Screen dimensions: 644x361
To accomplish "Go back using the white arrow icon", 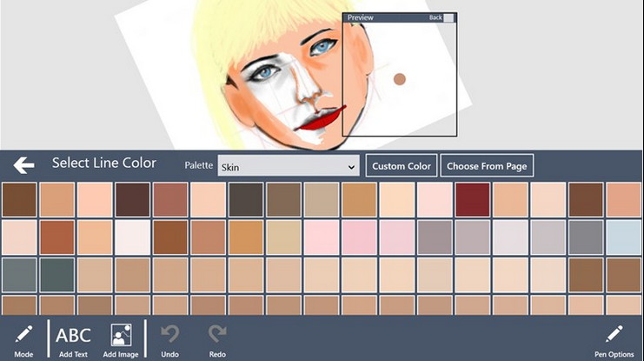I will click(x=23, y=165).
